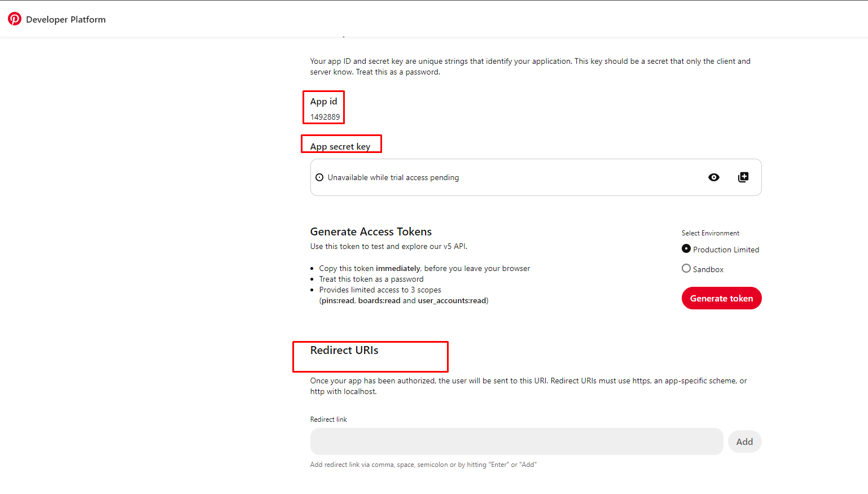This screenshot has height=494, width=868.
Task: Copy the app secret key
Action: click(x=743, y=177)
